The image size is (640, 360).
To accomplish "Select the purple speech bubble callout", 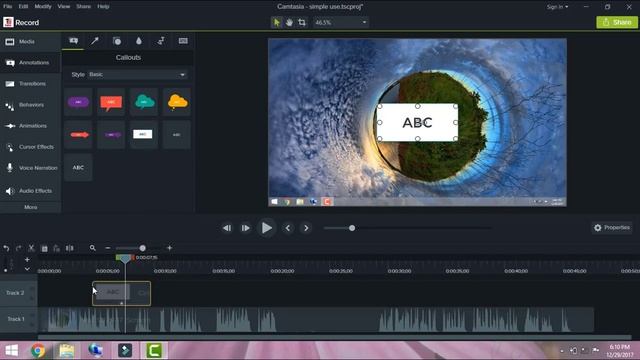I will tap(78, 102).
